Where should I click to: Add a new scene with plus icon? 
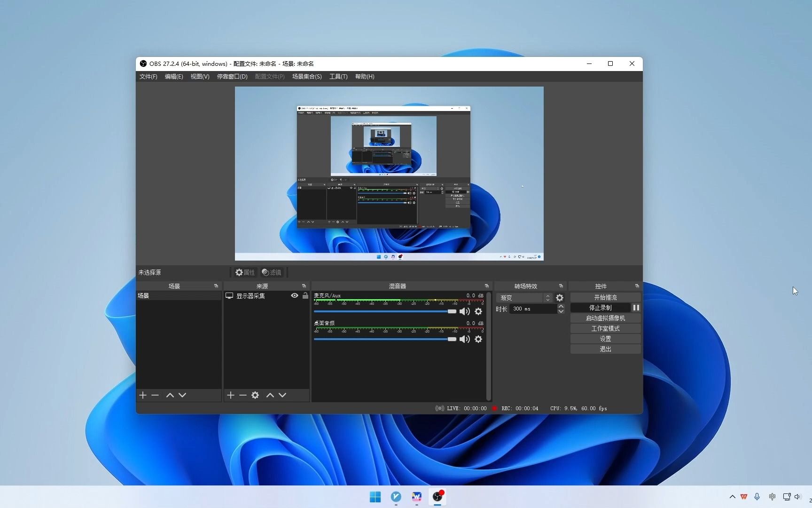(x=143, y=395)
